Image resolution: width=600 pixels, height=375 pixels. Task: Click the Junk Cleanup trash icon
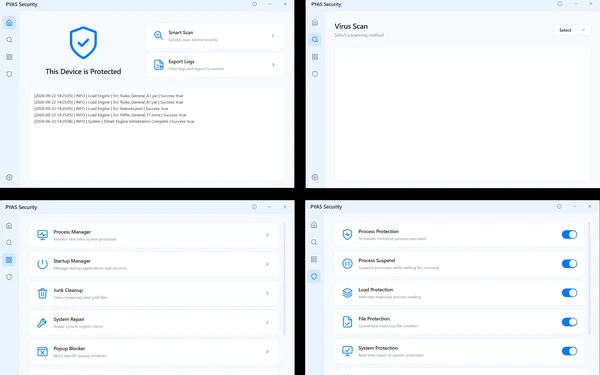point(42,293)
